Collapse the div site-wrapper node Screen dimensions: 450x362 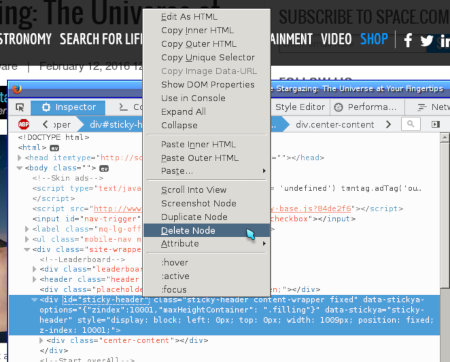27,249
